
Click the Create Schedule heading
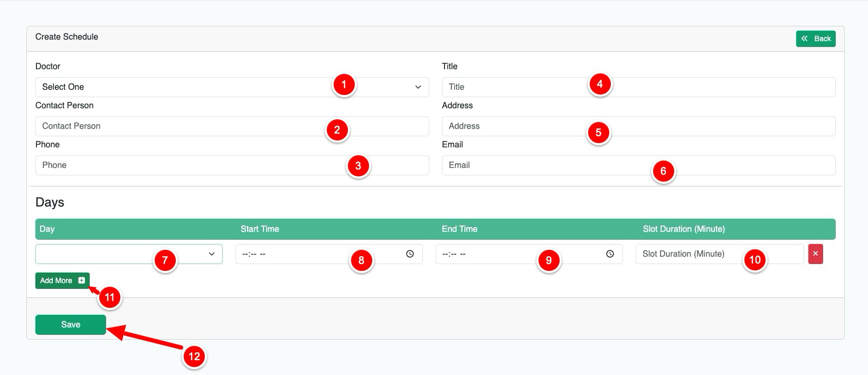67,37
